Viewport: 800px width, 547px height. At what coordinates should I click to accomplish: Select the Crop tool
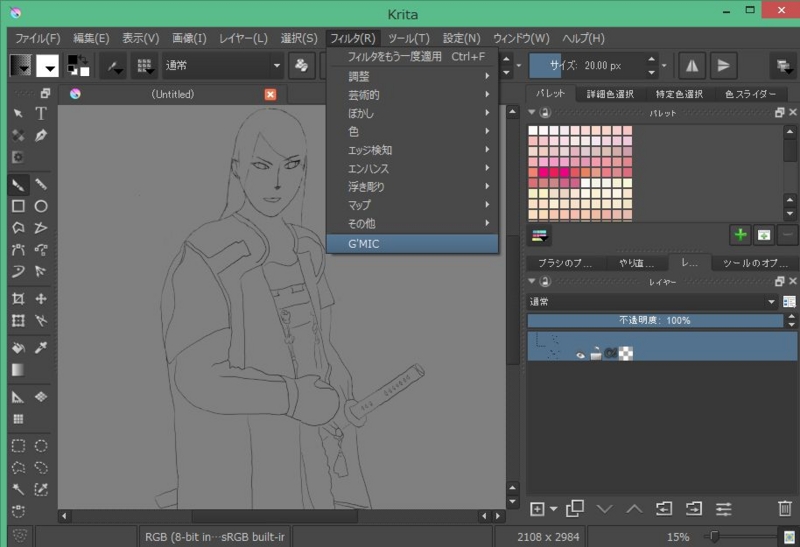[18, 299]
